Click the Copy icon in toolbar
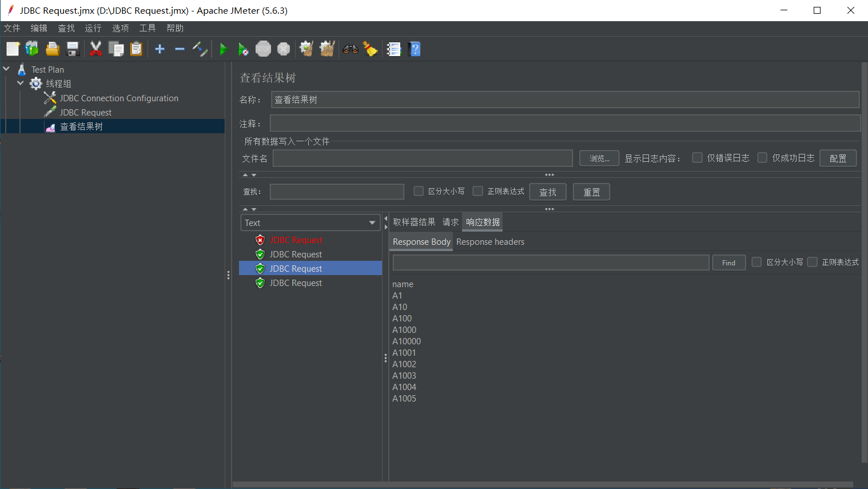 116,49
